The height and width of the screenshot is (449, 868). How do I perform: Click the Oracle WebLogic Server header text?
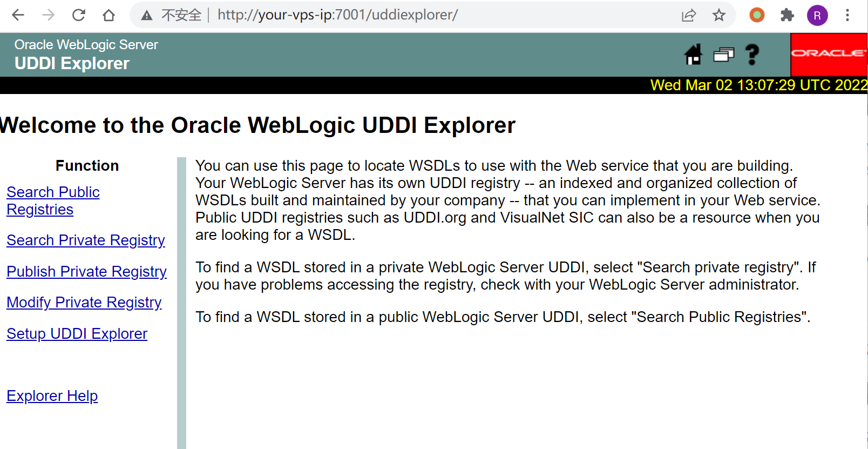86,45
